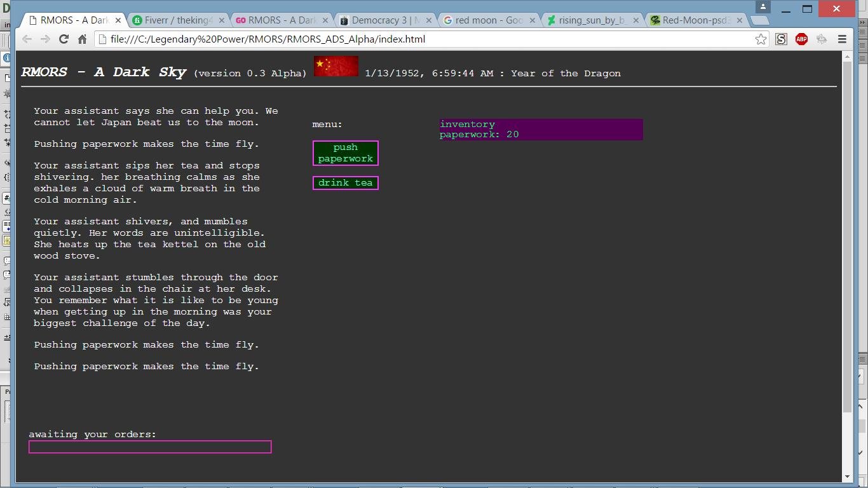
Task: Reload the RMORS game page
Action: [x=64, y=39]
